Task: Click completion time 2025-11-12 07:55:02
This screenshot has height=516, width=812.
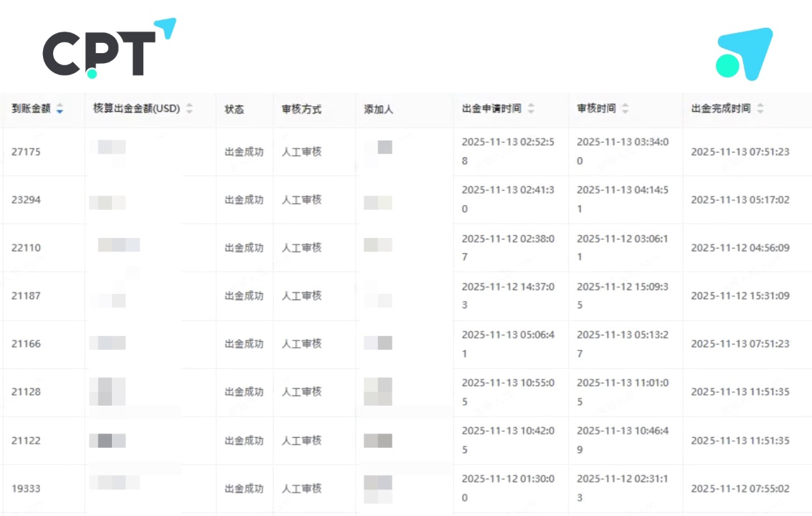Action: click(x=740, y=489)
